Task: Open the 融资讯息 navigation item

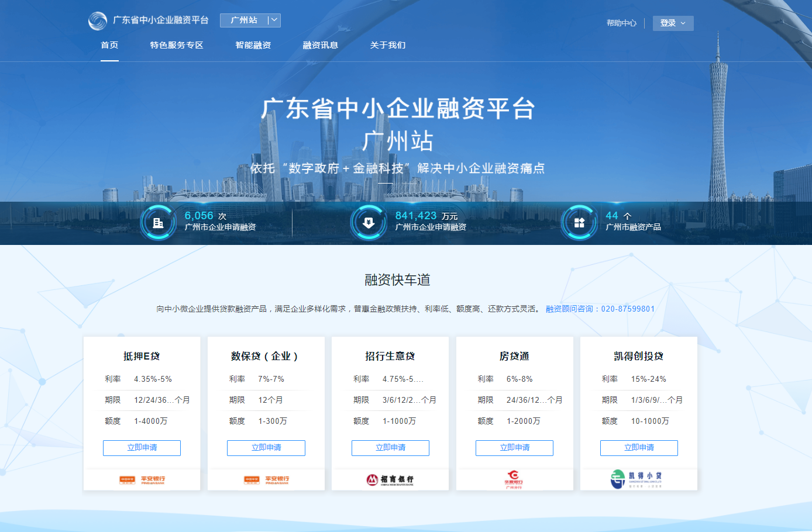Action: 321,45
